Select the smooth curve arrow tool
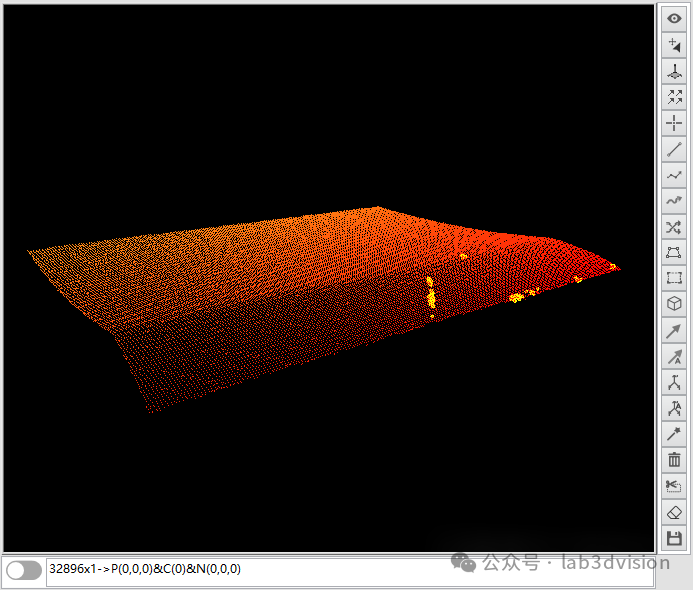Screen dimensions: 693x590 674,201
